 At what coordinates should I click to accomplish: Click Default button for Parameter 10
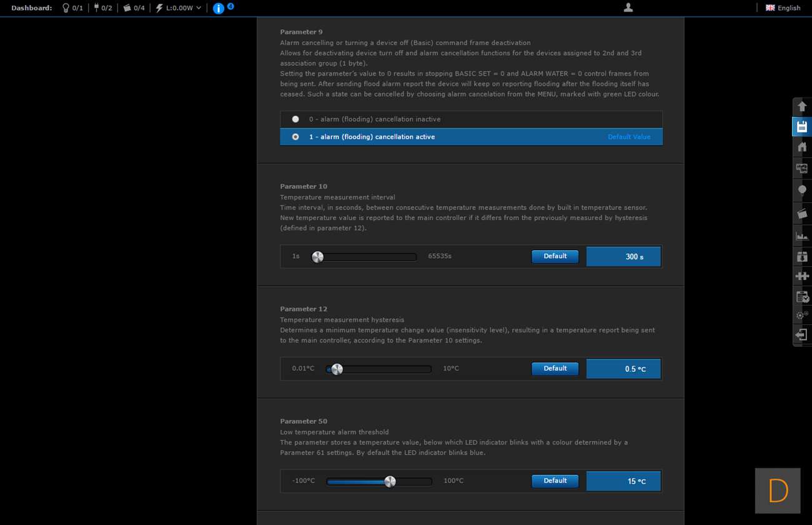point(555,256)
